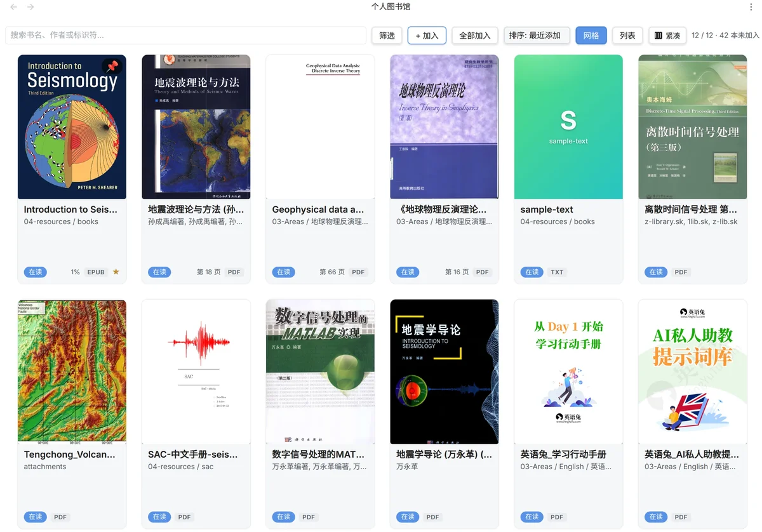Viewport: 762px width, 532px height.
Task: Click the 'attachments' path under Tengchong_Volcan
Action: tap(45, 467)
